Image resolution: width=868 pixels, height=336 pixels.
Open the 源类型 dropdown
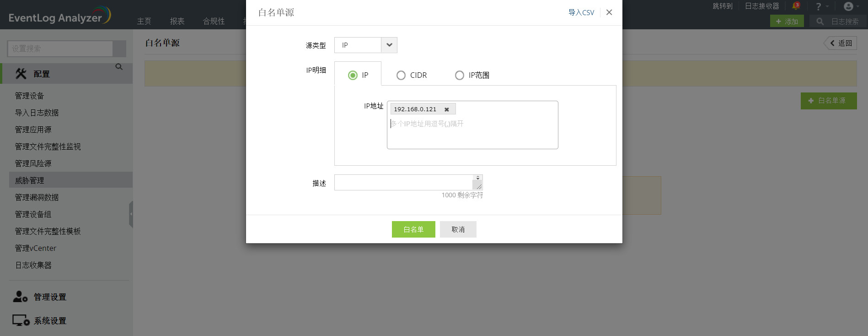(x=365, y=45)
